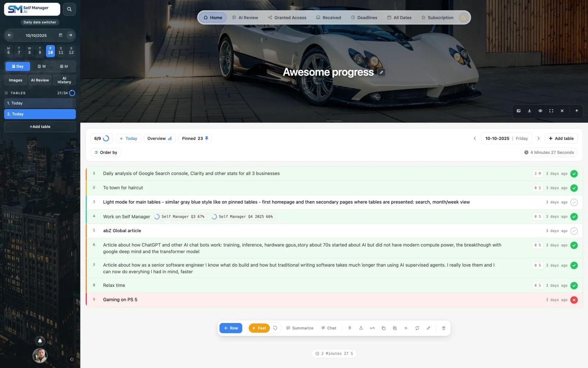Uncheck 'Daily analysis of Google Search console' task
Screen dimensions: 588x368
(x=574, y=174)
